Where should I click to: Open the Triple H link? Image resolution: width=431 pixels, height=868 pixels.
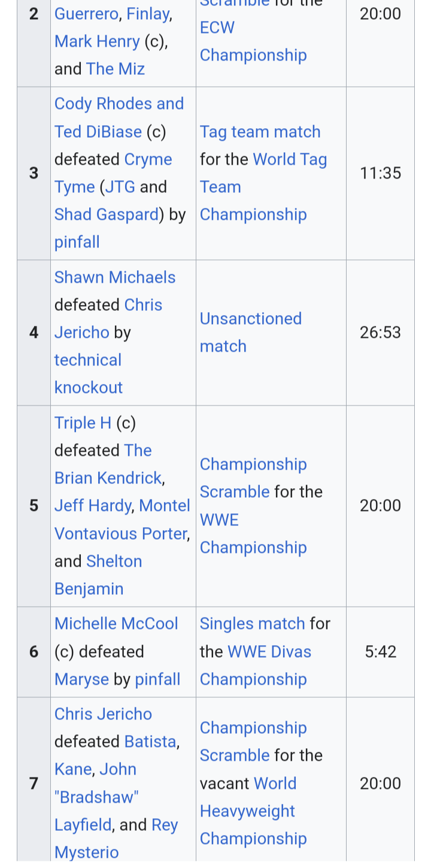tap(83, 423)
